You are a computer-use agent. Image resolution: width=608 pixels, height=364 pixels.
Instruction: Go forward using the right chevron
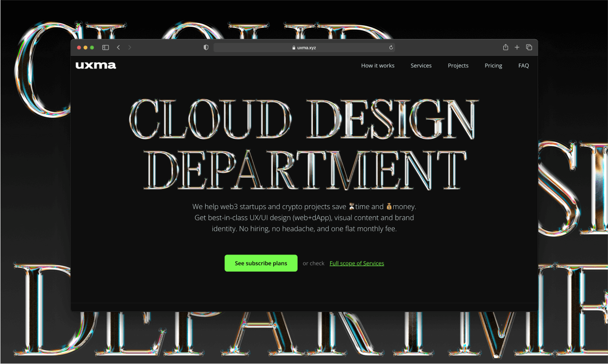coord(130,47)
